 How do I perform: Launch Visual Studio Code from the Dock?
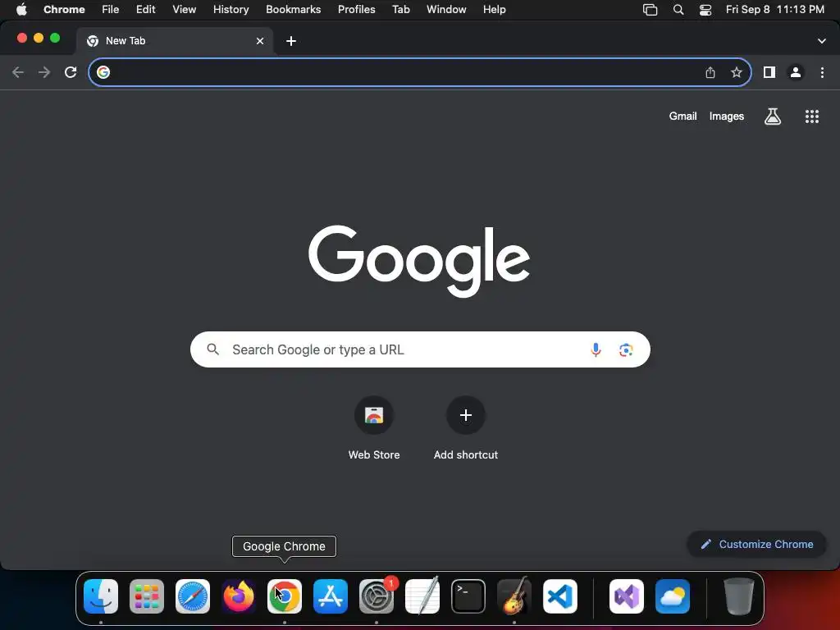[559, 596]
